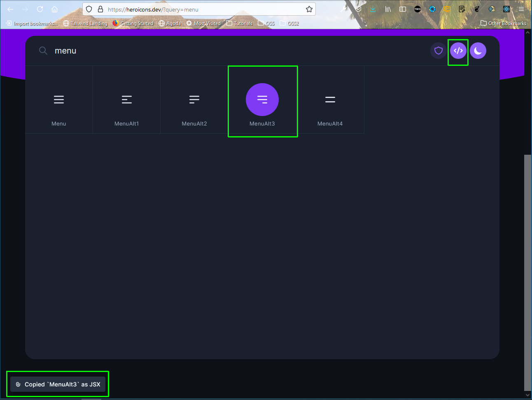Open tracking protection shield in address bar
This screenshot has height=400, width=532.
click(89, 9)
